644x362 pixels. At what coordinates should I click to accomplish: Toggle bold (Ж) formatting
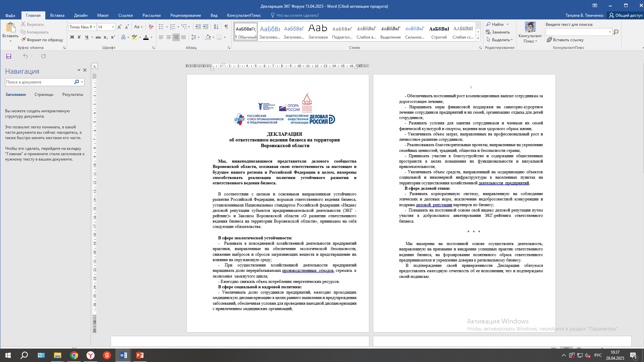click(x=72, y=37)
